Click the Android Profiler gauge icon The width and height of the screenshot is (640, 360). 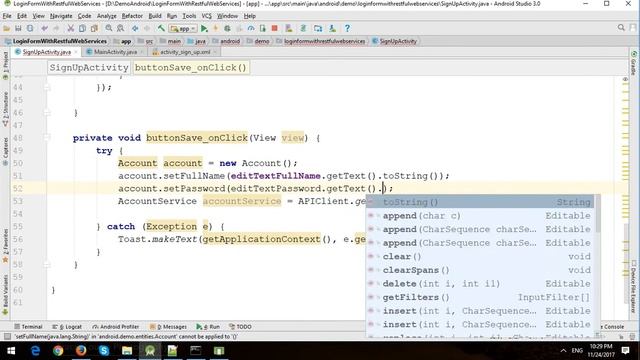click(251, 29)
